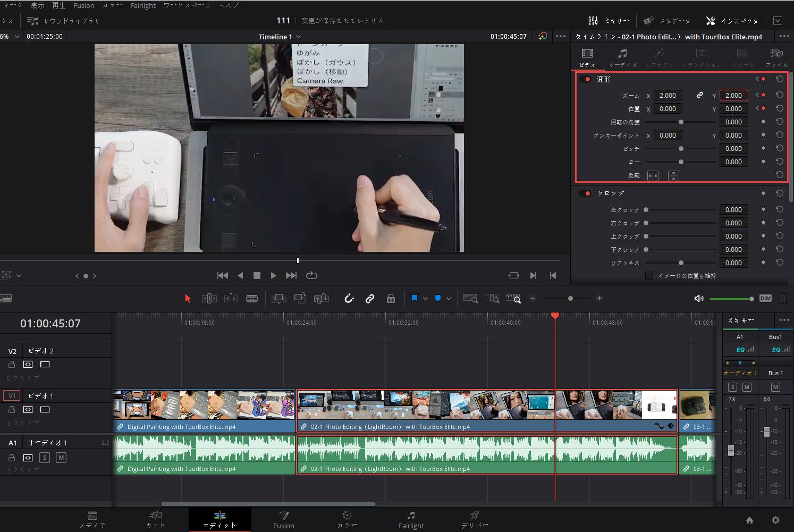
Task: Disable the Crop section toggle
Action: (x=586, y=193)
